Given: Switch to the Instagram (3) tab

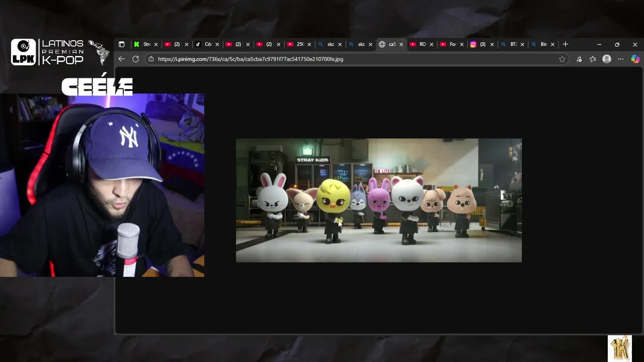Looking at the screenshot, I should [482, 44].
